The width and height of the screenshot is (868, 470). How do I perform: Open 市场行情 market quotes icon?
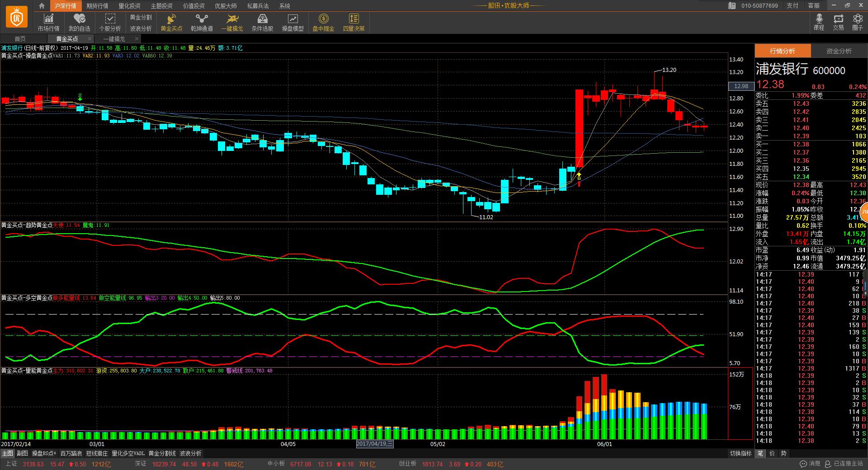coord(48,22)
